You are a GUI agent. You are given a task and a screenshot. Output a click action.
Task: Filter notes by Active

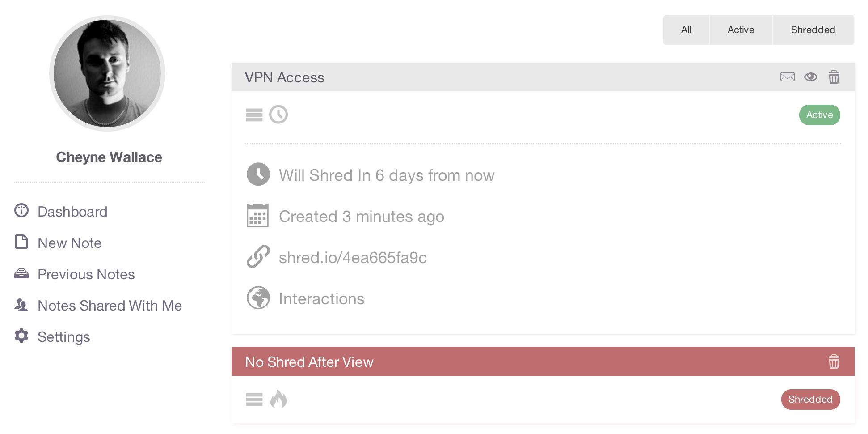741,30
